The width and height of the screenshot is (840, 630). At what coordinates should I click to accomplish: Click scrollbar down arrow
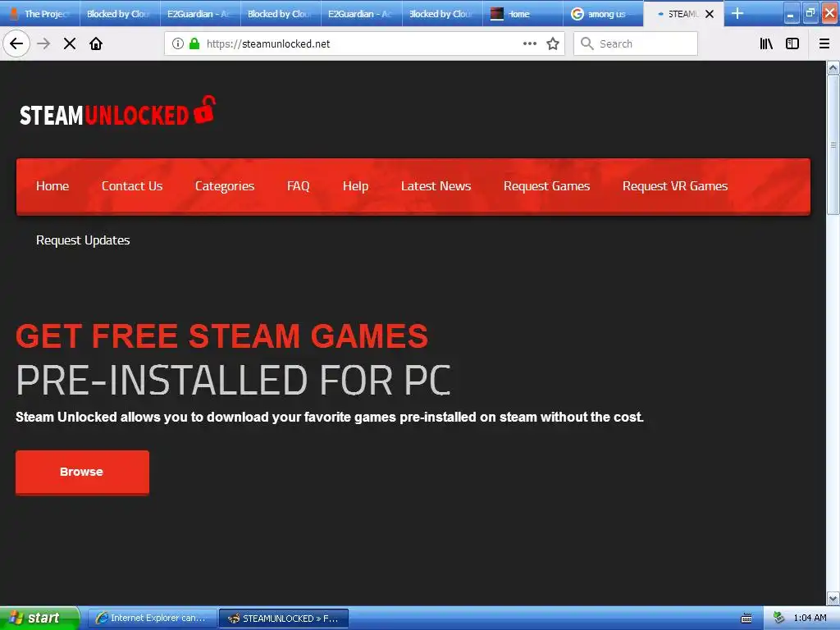(x=833, y=598)
